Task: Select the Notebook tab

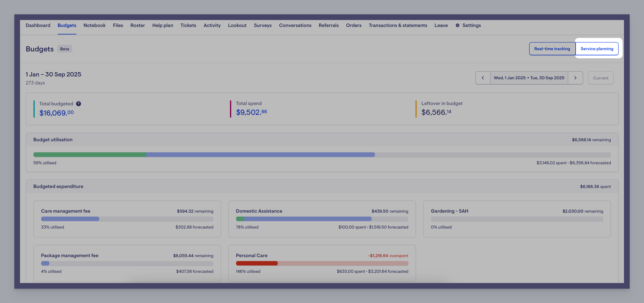Action: [95, 25]
